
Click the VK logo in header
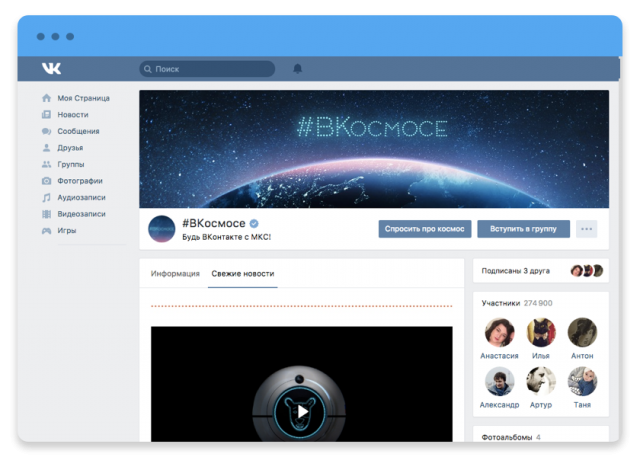pyautogui.click(x=51, y=68)
